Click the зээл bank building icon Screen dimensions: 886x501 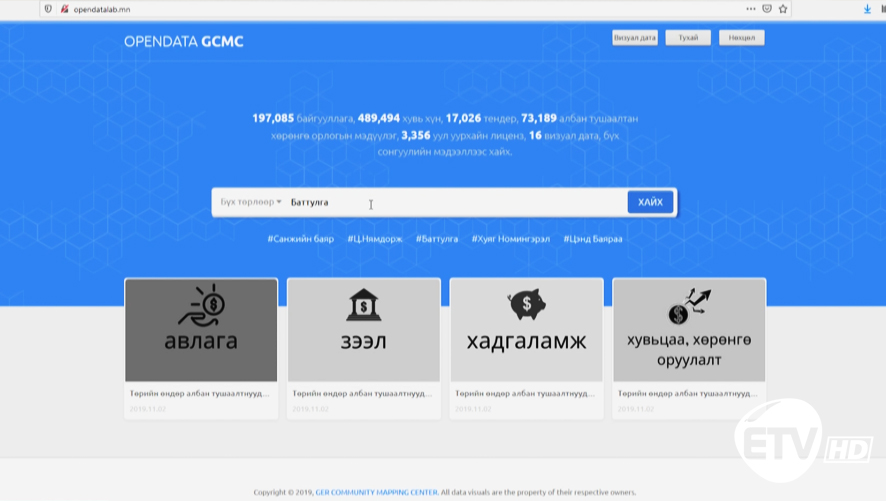(363, 304)
